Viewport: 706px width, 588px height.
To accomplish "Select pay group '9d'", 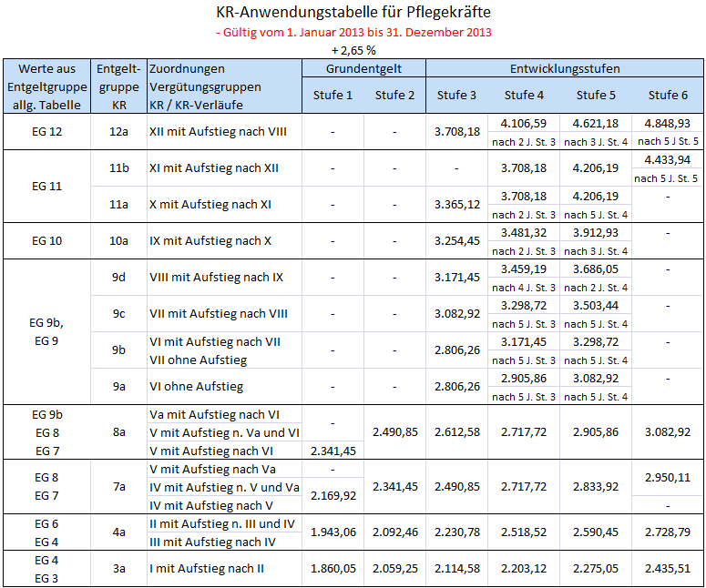I will (x=118, y=277).
